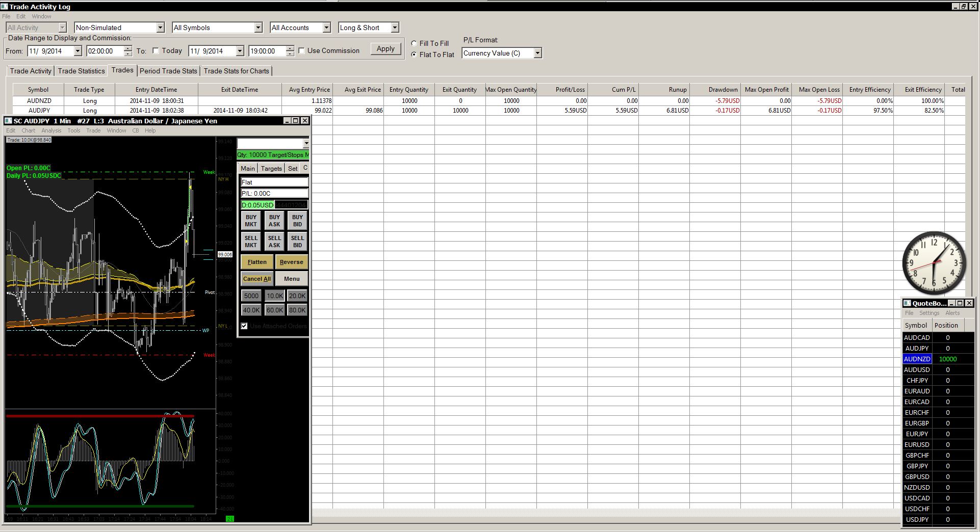Select the AUDNZD row in the Trades table
Viewport: 980px width, 532px height.
coord(489,101)
